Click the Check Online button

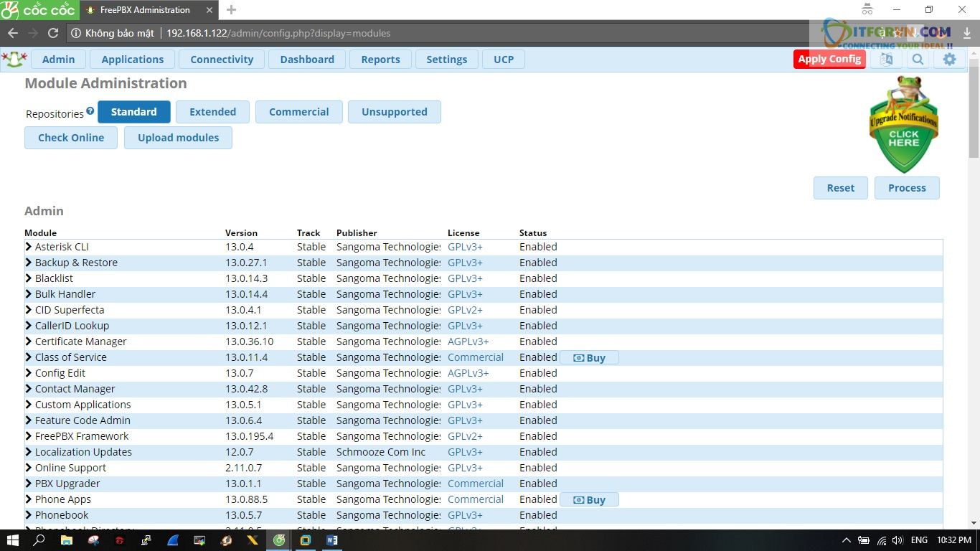71,138
